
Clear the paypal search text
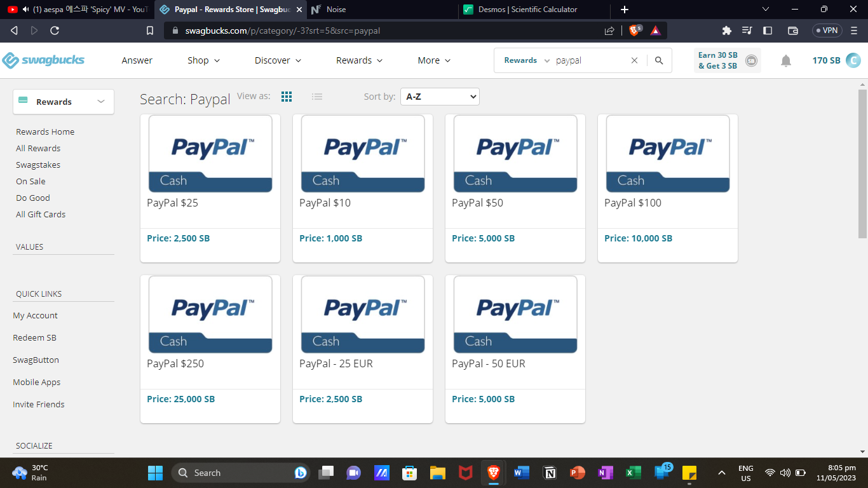pyautogui.click(x=634, y=60)
